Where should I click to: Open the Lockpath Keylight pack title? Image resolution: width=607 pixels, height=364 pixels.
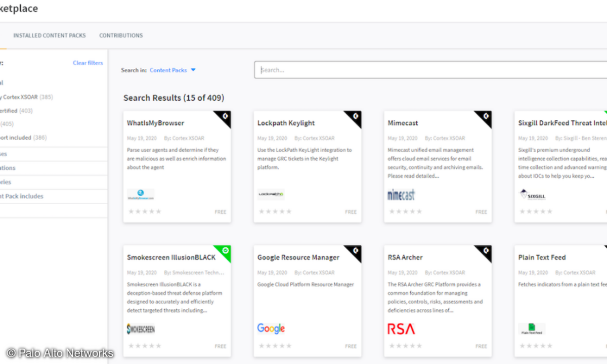(x=286, y=123)
